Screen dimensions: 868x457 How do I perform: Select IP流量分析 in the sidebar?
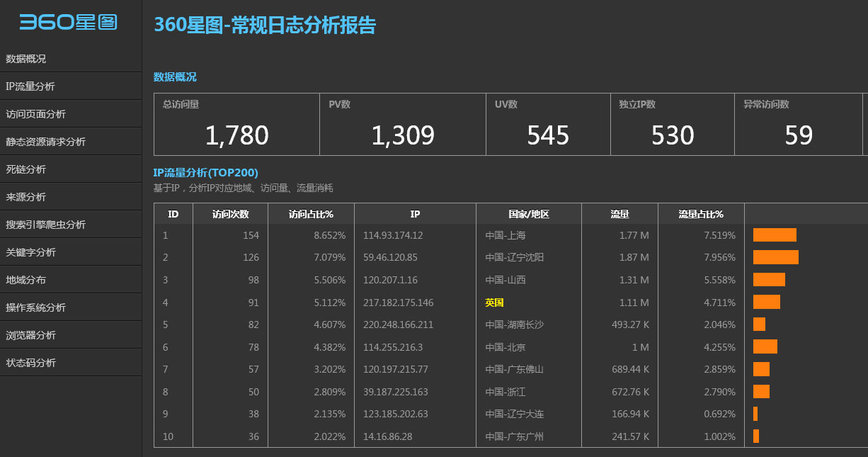(31, 86)
